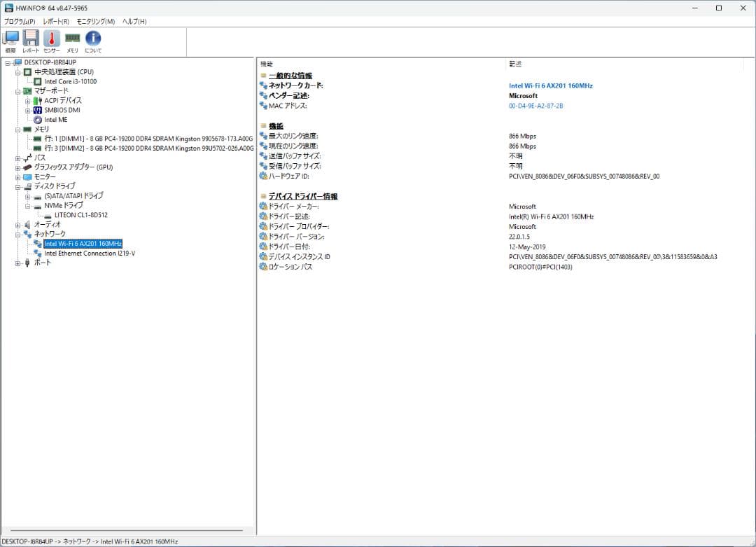Click the graphics card icon beside グラフィックス アダプター
This screenshot has height=547, width=756.
(27, 167)
